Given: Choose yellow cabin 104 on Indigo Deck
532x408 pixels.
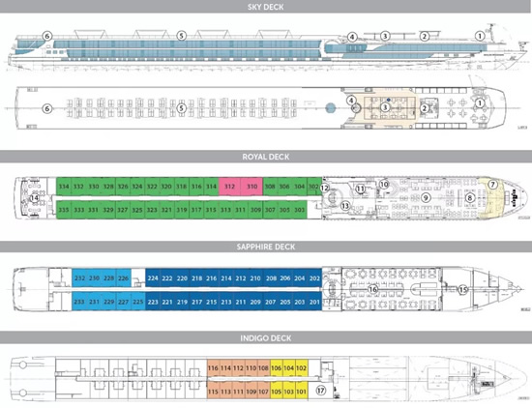Looking at the screenshot, I should coord(289,368).
